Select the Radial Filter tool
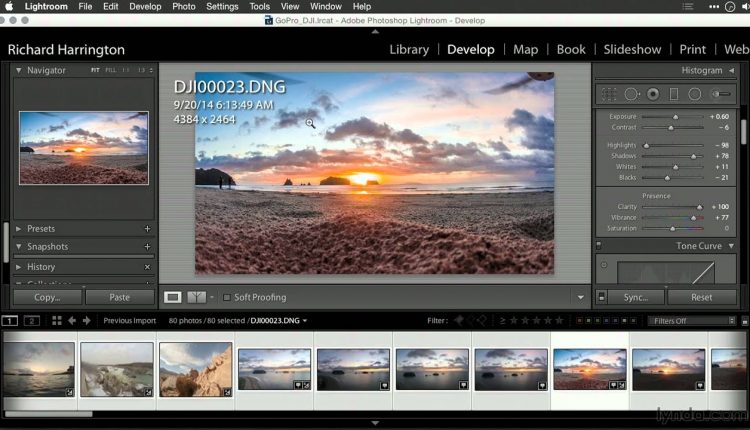Screen dimensions: 750x430 pyautogui.click(x=695, y=94)
